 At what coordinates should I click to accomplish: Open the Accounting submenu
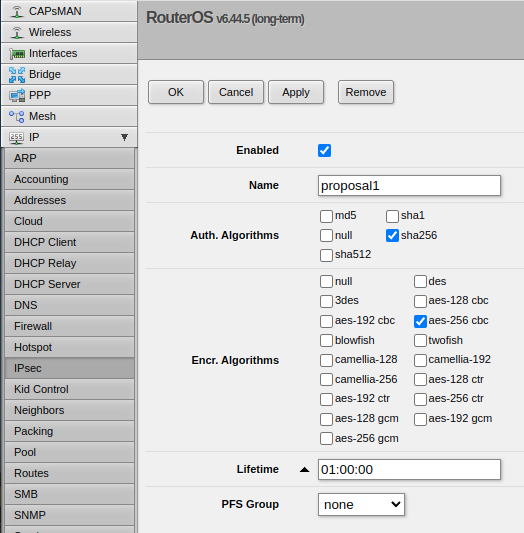pos(69,179)
